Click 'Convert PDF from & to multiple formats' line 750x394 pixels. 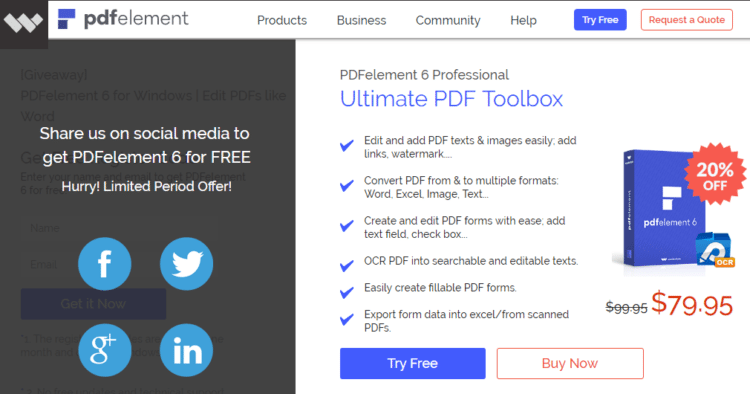click(461, 187)
